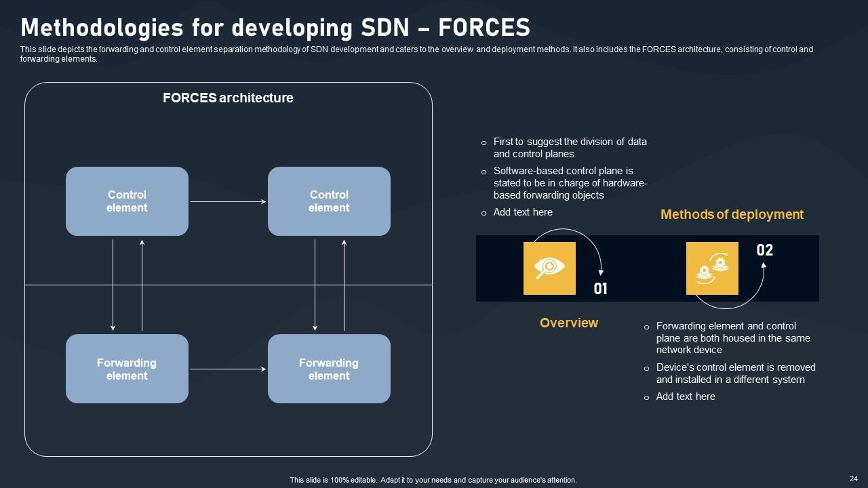Click the Methods of deployment heading

tap(732, 214)
